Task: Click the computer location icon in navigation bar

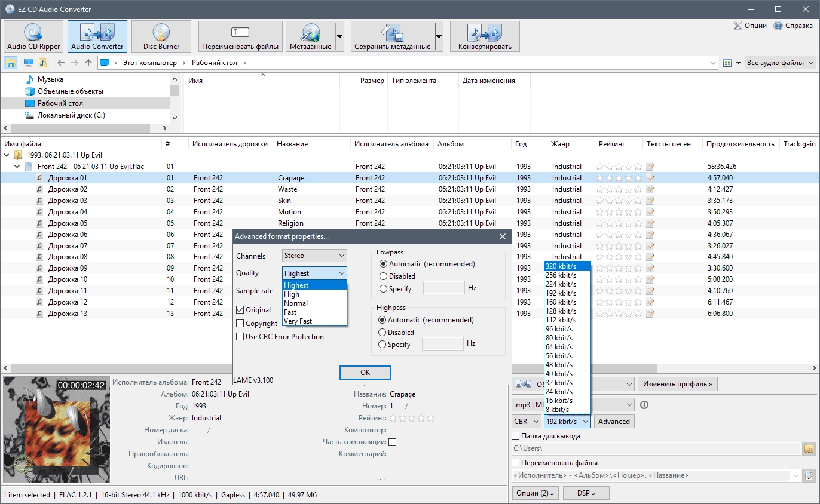Action: 28,63
